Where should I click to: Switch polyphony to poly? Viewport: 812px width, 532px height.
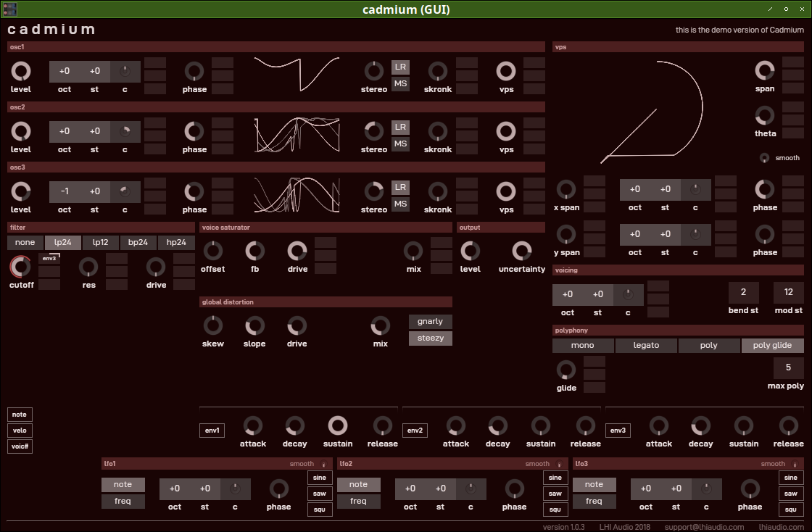[709, 345]
